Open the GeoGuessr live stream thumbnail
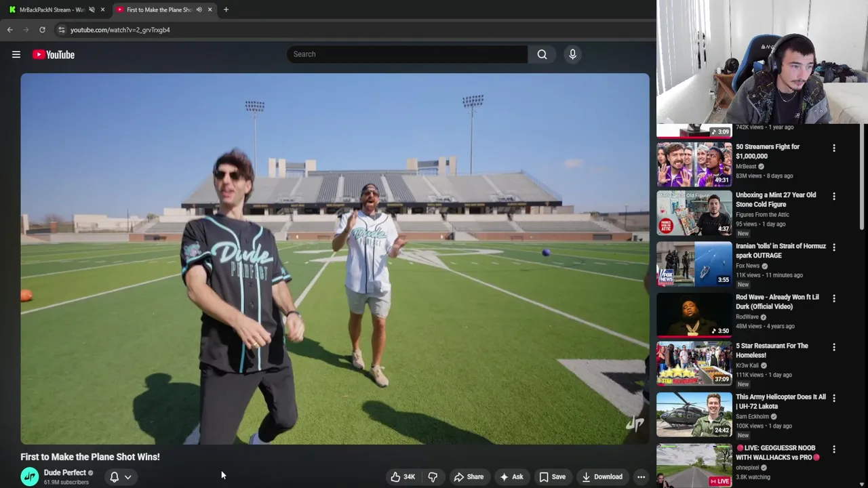Image resolution: width=868 pixels, height=488 pixels. 694,466
